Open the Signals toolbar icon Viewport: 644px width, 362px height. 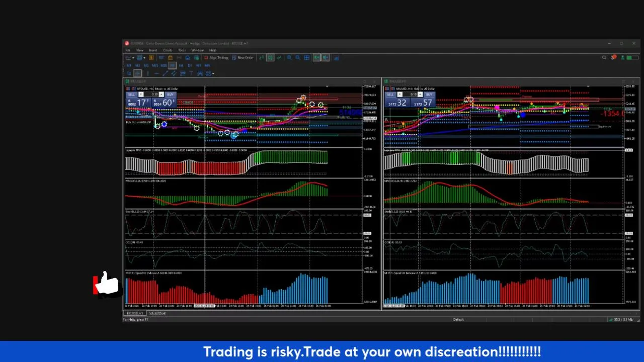179,58
